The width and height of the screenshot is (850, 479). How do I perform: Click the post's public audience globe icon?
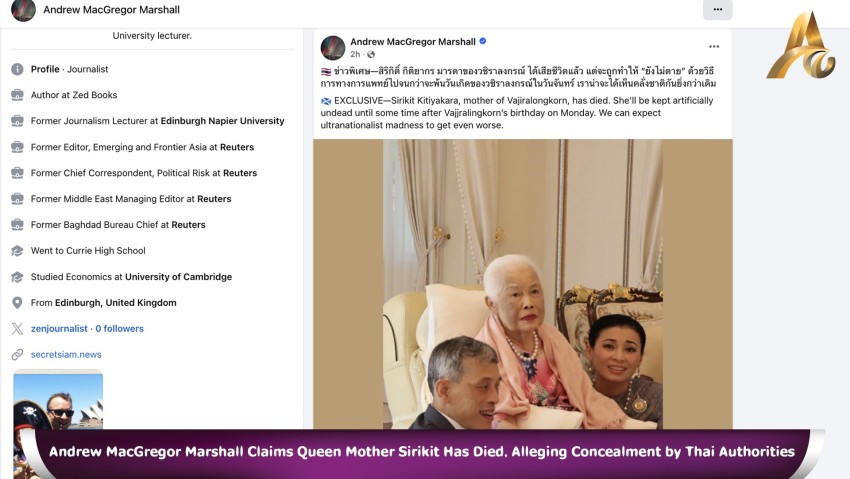tap(371, 54)
